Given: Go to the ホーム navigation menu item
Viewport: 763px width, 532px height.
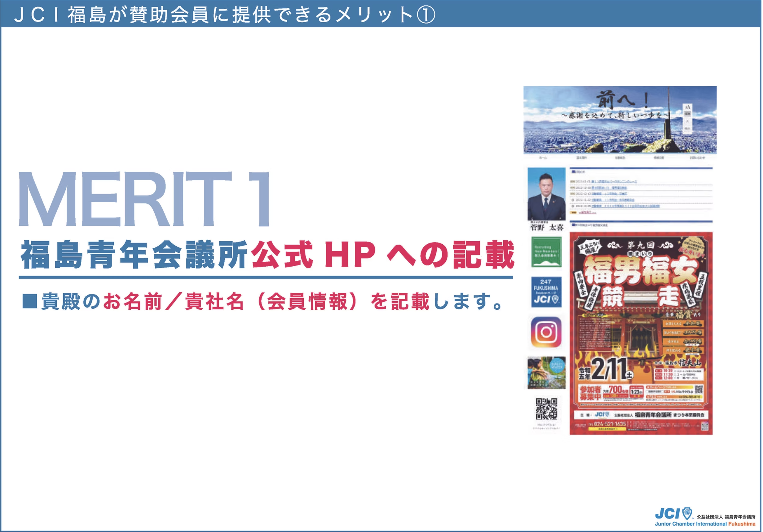Looking at the screenshot, I should (542, 158).
